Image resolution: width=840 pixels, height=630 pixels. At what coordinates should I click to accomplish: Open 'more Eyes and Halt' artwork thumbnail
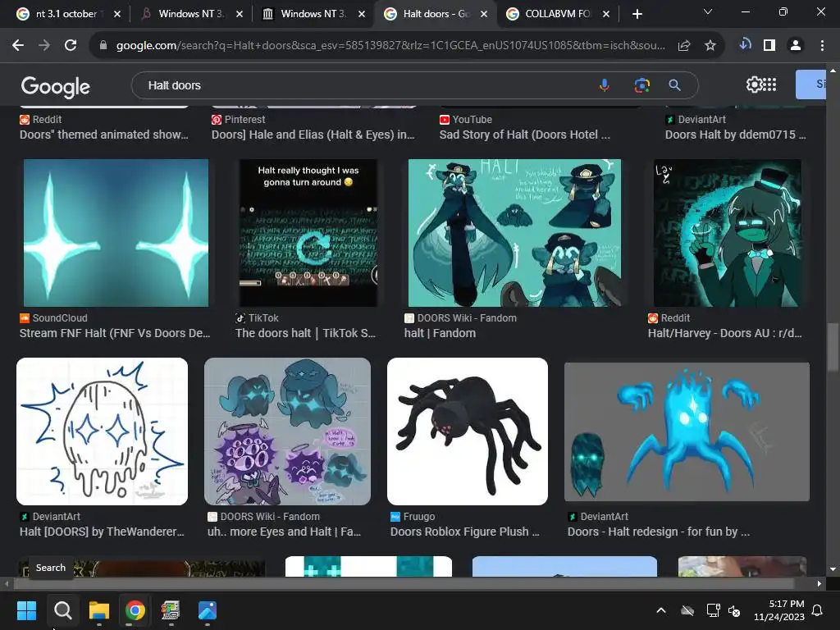coord(287,431)
